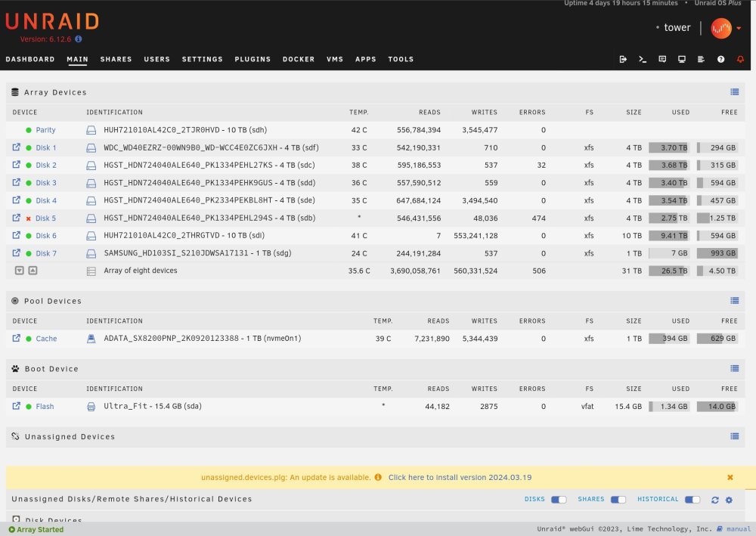This screenshot has height=536, width=756.
Task: Click the Disk 5 drive icon for the disk log
Action: 91,218
